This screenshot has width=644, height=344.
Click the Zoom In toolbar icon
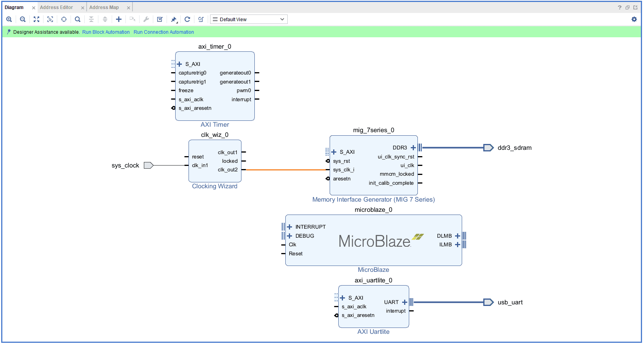9,19
